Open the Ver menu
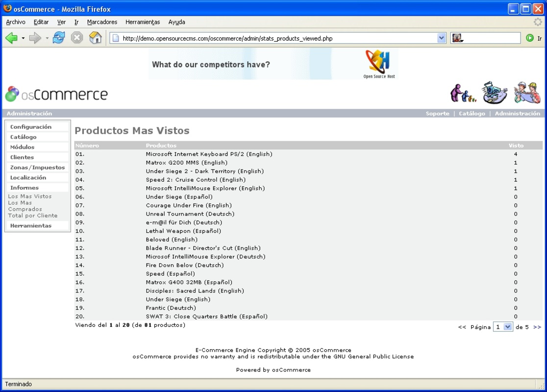Image resolution: width=547 pixels, height=392 pixels. point(61,22)
